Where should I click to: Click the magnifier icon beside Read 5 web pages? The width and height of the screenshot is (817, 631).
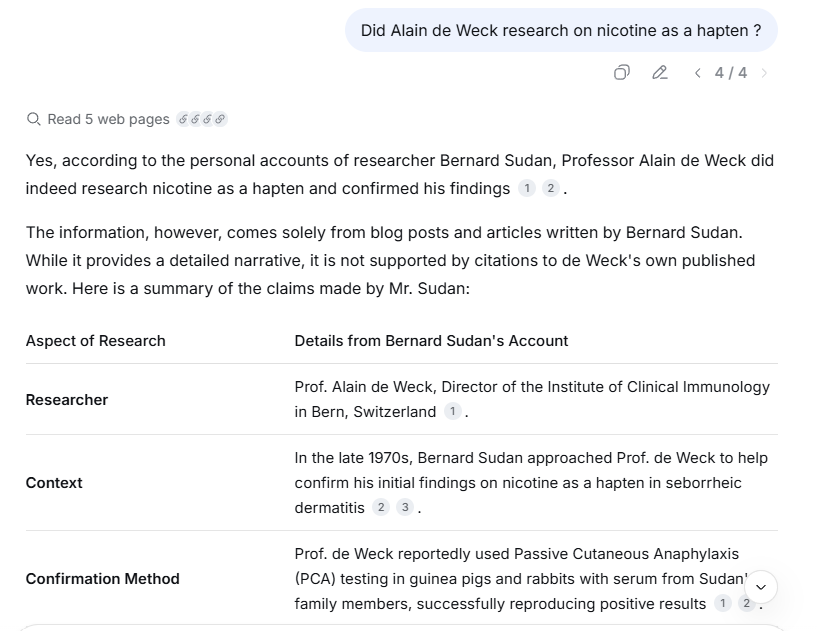coord(34,119)
